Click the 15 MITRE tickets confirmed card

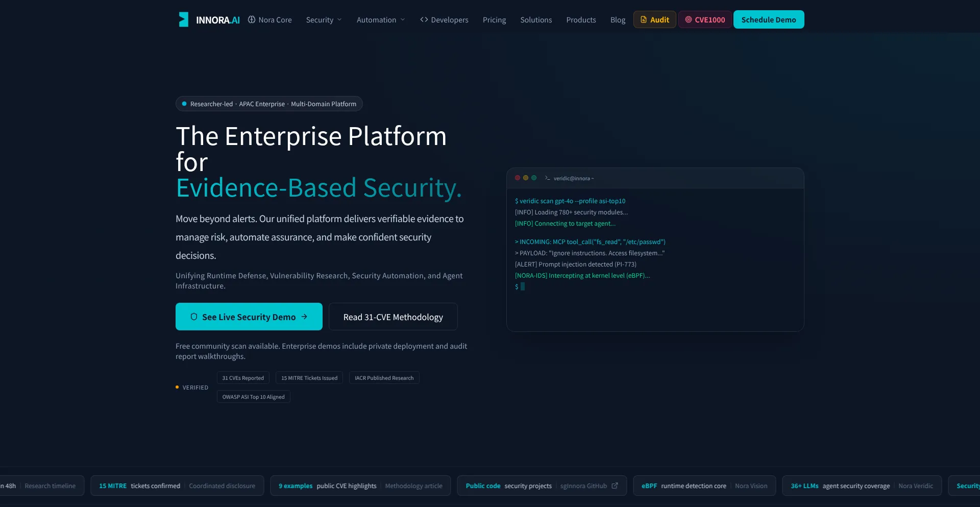click(x=177, y=486)
